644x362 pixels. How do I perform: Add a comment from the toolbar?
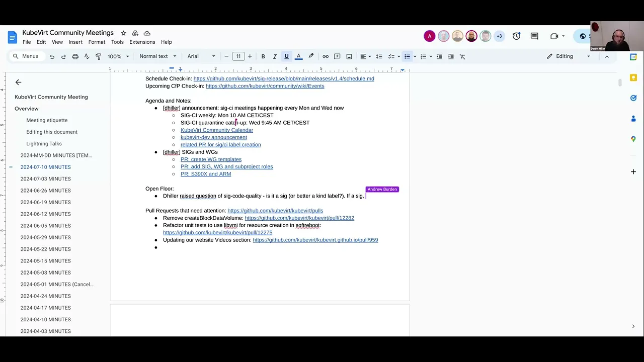(x=337, y=56)
